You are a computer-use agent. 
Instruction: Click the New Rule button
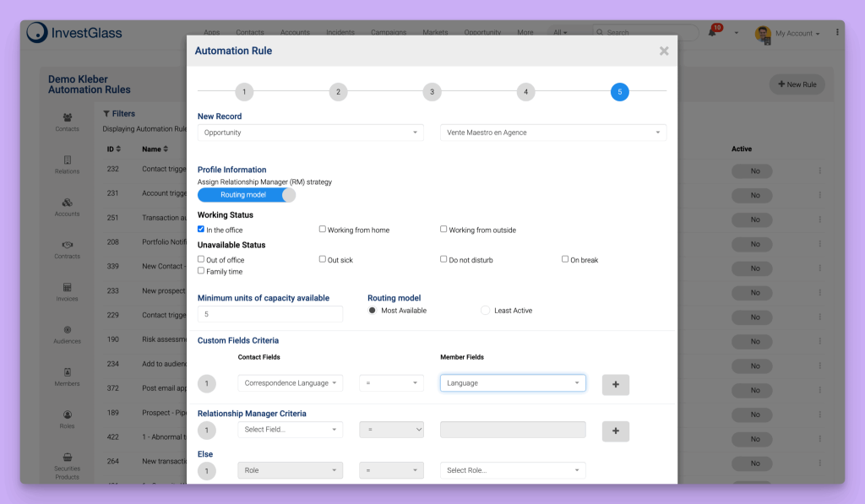[x=796, y=84]
